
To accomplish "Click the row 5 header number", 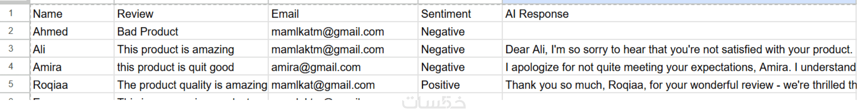I will pos(11,84).
